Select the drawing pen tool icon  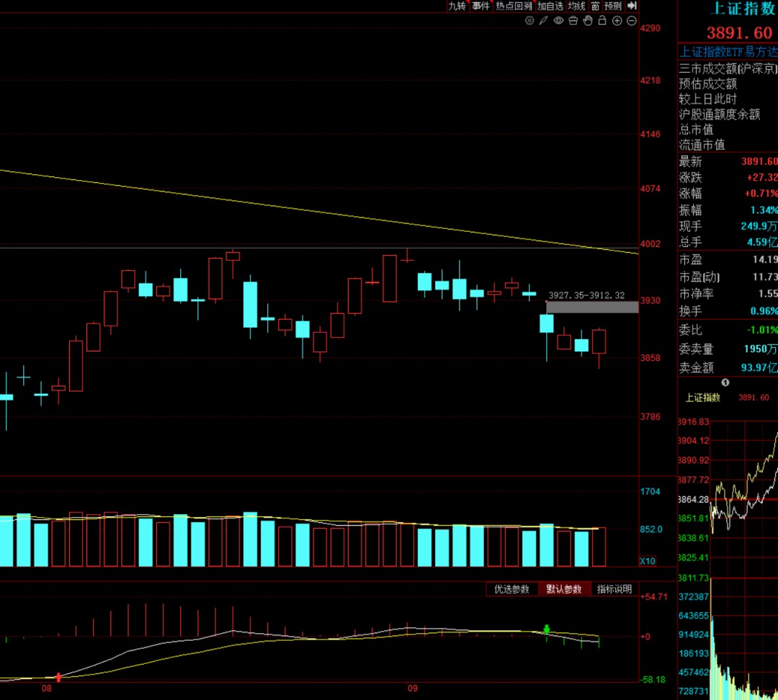pos(544,21)
